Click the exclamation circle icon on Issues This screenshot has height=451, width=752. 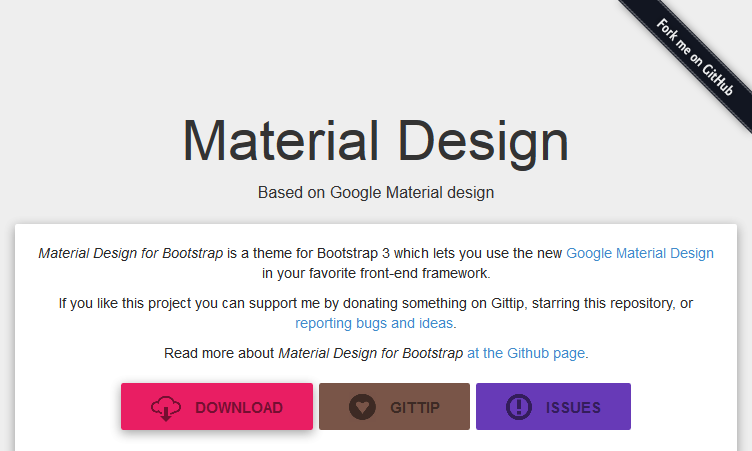tap(519, 407)
